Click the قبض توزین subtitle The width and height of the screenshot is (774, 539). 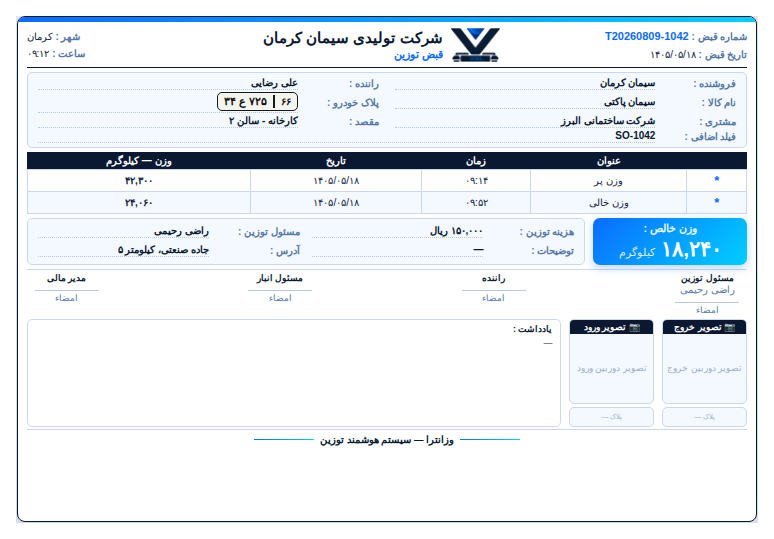point(419,55)
